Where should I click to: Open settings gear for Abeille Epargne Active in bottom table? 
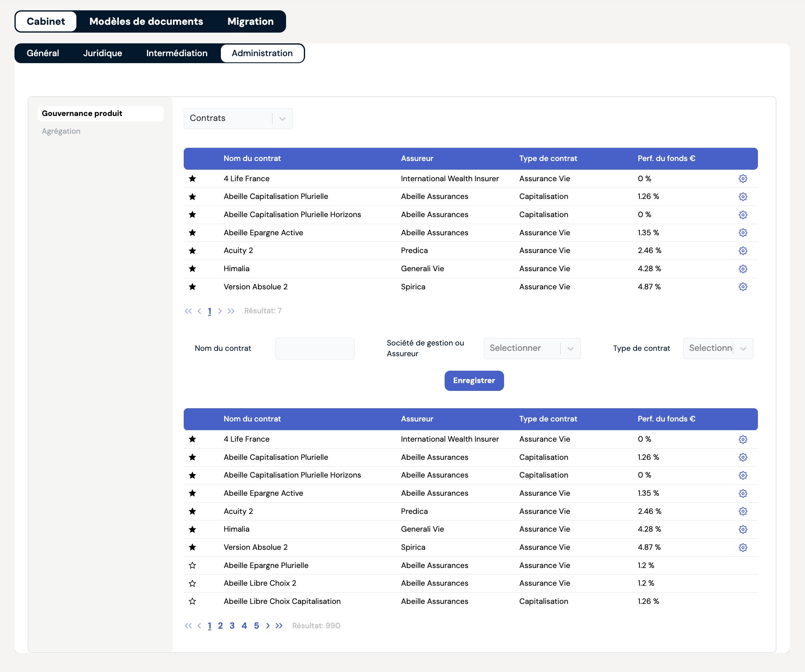pyautogui.click(x=743, y=493)
